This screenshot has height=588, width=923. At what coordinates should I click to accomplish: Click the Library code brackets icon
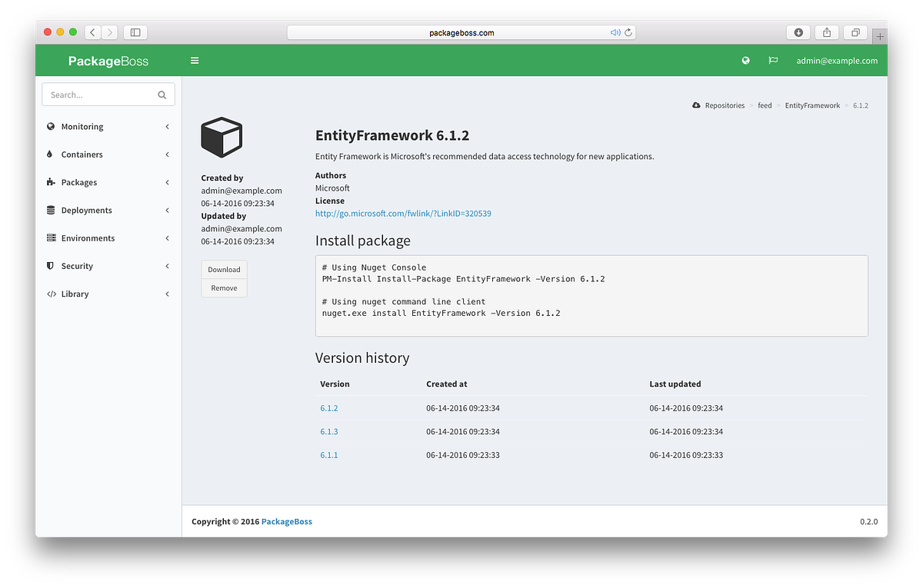tap(51, 294)
